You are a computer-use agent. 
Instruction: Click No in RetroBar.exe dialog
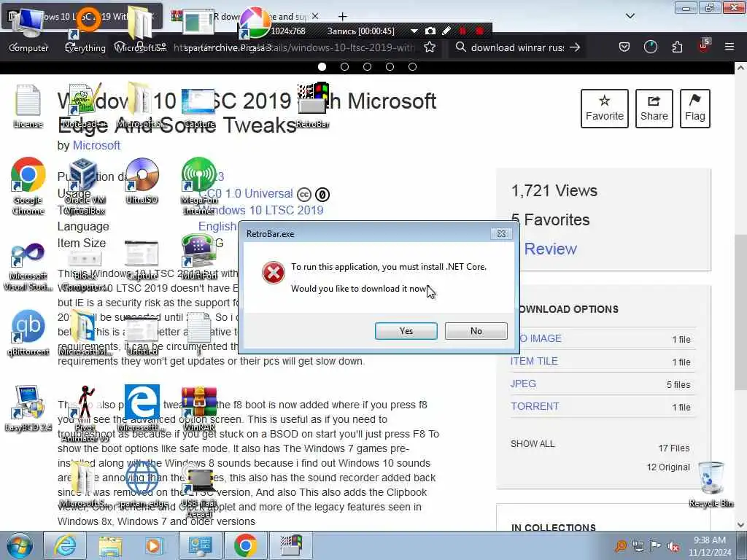[x=476, y=331]
